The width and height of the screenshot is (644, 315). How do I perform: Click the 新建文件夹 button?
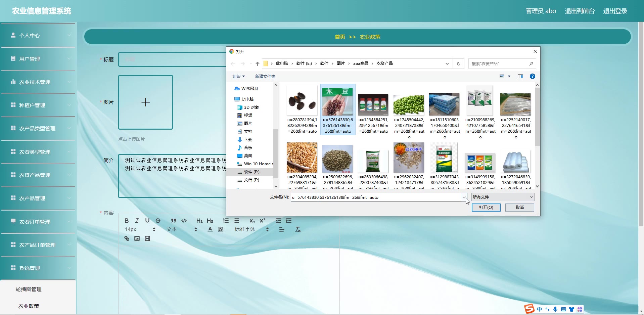265,77
